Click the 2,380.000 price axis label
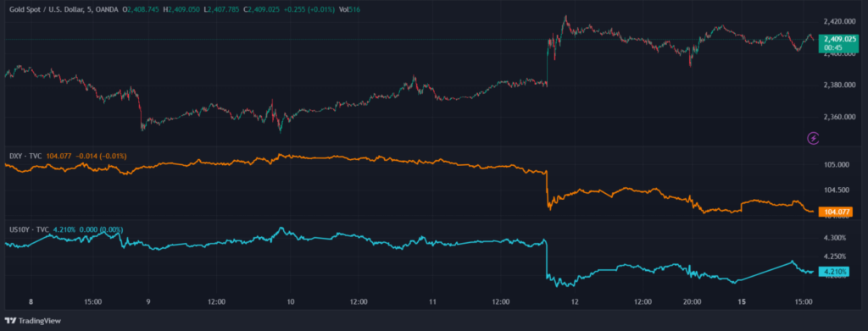 840,86
